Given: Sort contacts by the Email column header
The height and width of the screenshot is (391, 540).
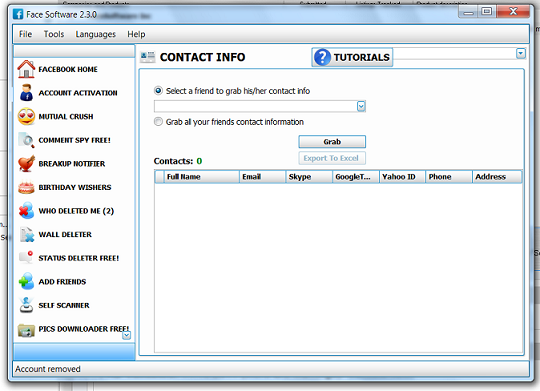Looking at the screenshot, I should [x=262, y=177].
